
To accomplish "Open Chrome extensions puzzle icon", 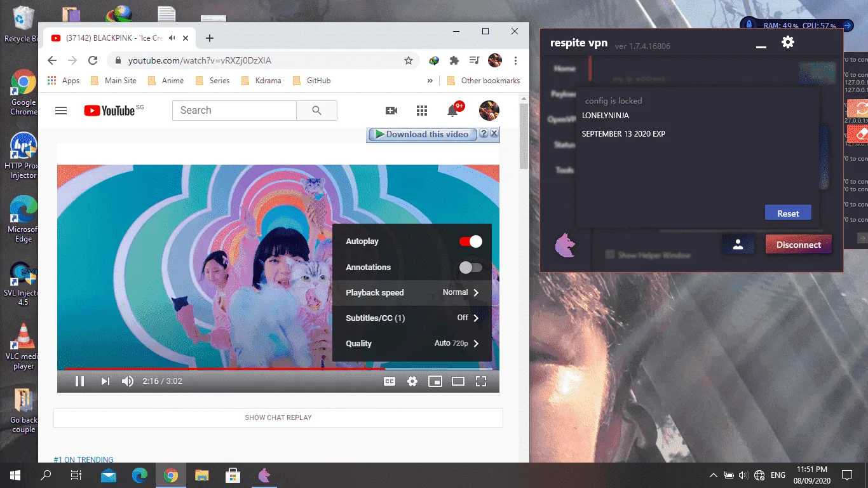I will [454, 60].
